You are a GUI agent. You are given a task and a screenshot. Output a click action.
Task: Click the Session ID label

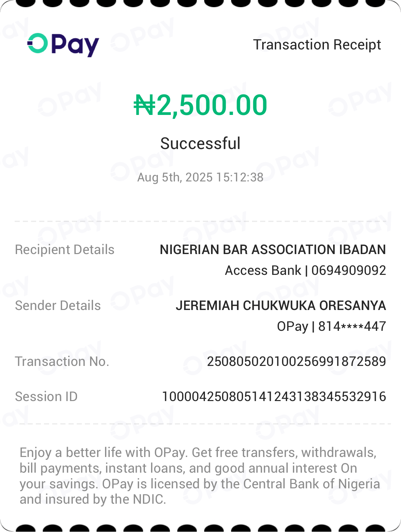46,397
